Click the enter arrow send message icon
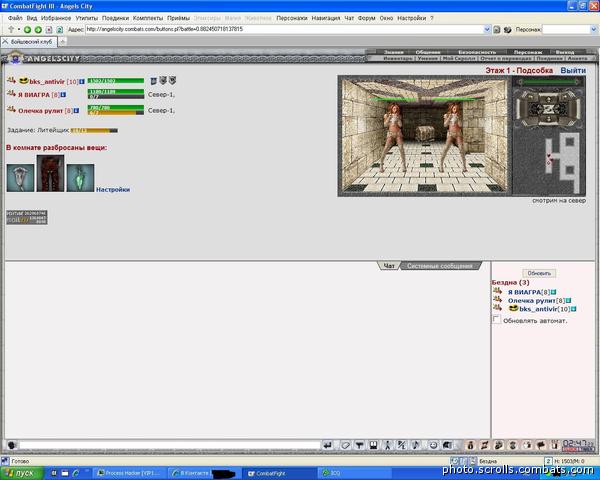Image resolution: width=600 pixels, height=480 pixels. (x=328, y=445)
